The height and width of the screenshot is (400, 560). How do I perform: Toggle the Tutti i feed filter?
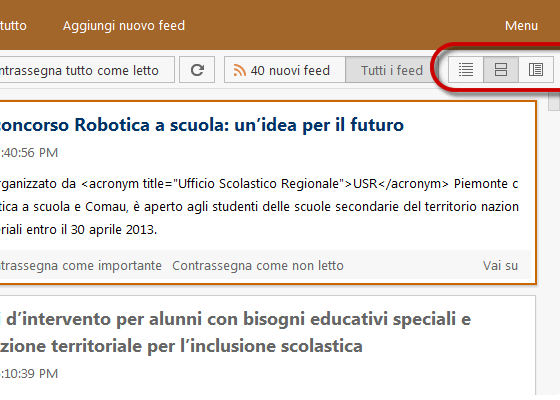[390, 70]
